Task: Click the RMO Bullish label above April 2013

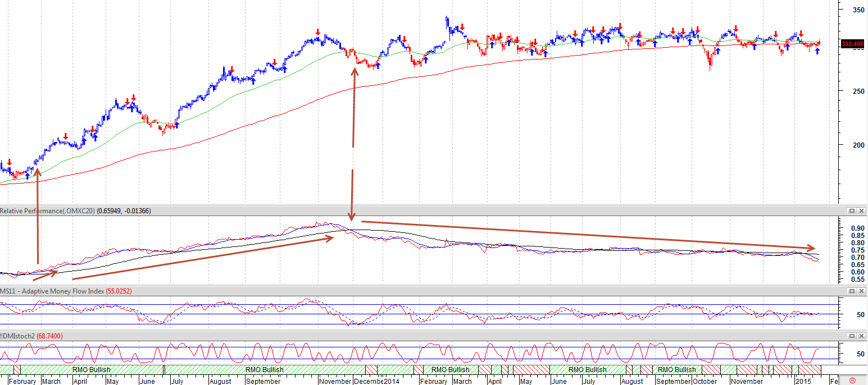Action: (x=92, y=370)
